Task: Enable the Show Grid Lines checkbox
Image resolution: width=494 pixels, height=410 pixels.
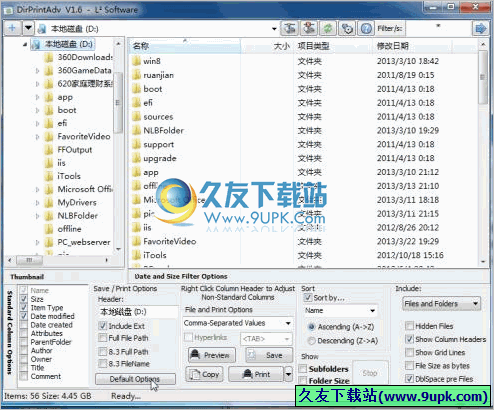Action: click(x=409, y=352)
